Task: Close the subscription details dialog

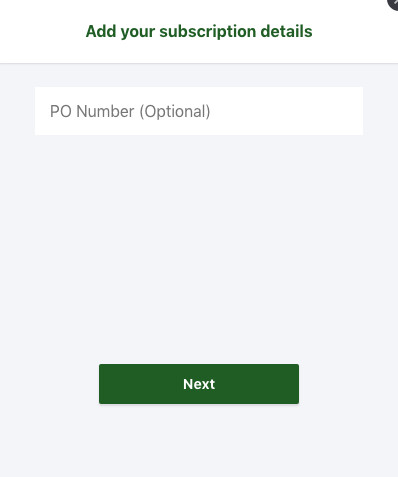Action: [394, 4]
